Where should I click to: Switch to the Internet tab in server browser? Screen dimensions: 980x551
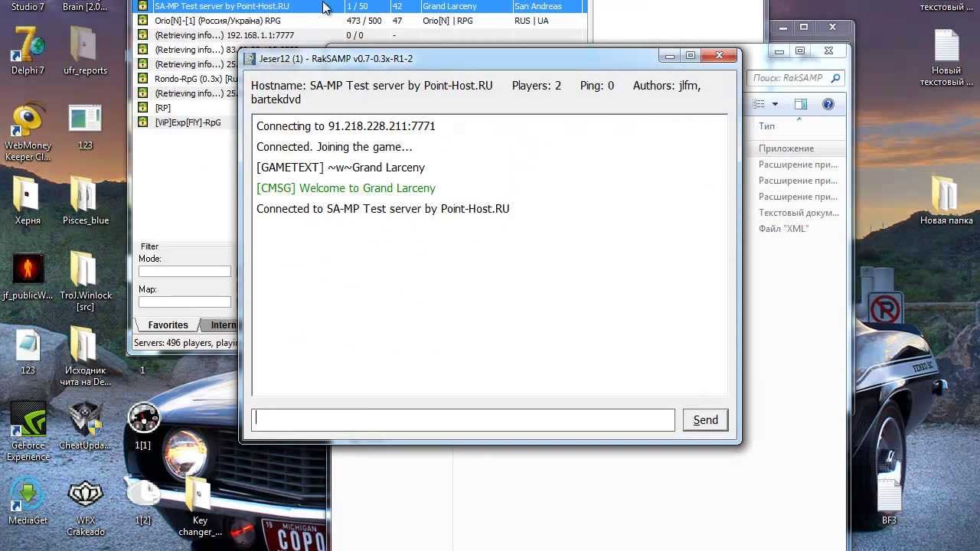coord(222,325)
